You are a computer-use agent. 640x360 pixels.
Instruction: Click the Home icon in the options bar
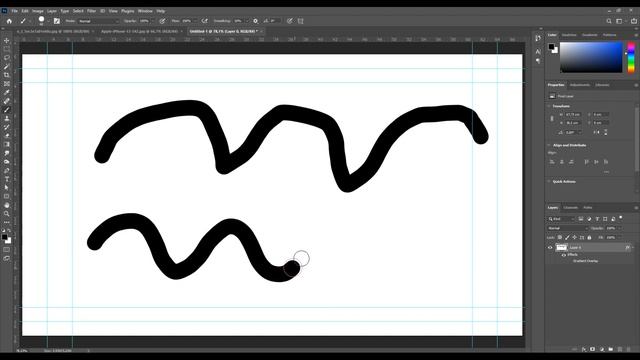[9, 21]
